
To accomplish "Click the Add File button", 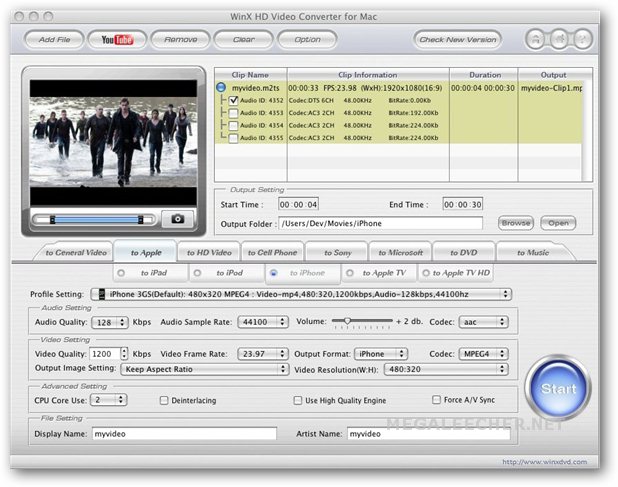I will pyautogui.click(x=54, y=39).
